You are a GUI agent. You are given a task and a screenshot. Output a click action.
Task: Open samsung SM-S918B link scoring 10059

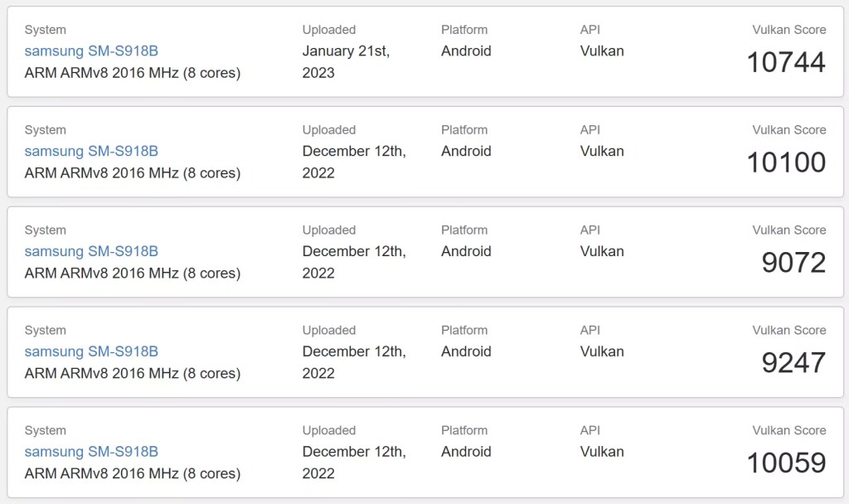91,452
